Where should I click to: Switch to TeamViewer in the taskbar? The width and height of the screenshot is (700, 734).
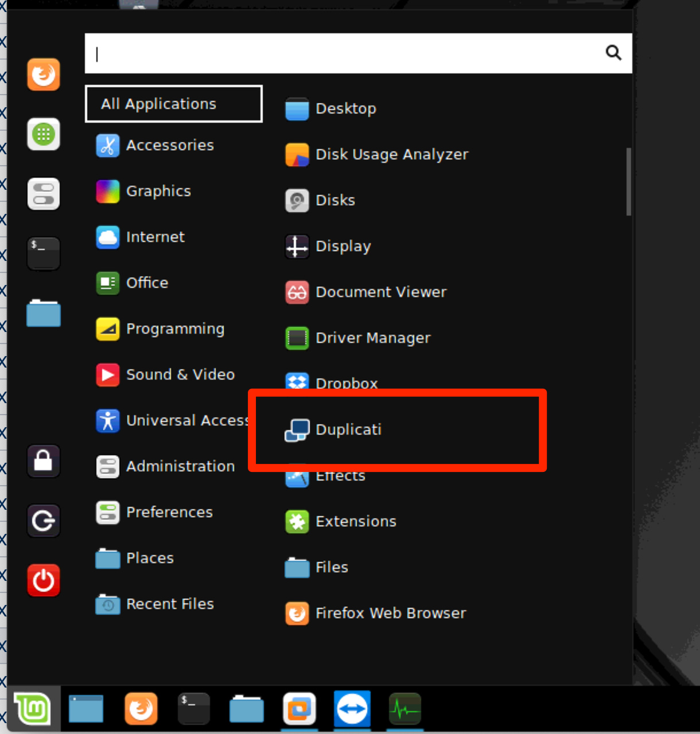point(352,709)
